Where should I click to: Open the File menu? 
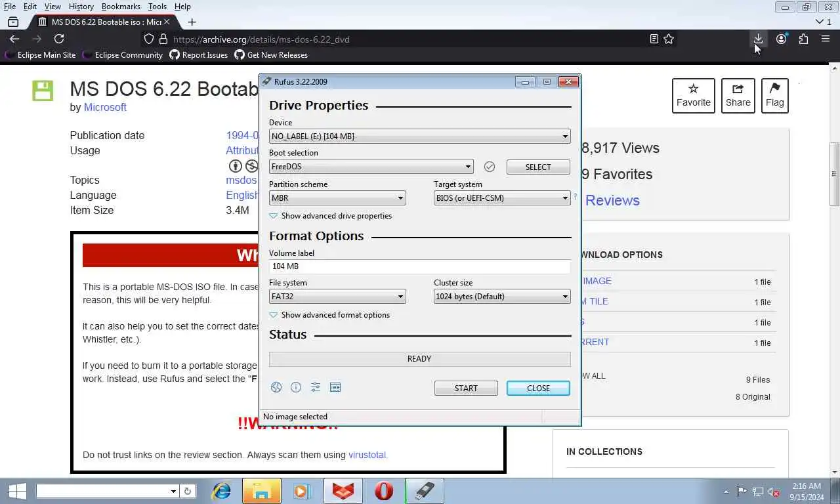tap(10, 7)
